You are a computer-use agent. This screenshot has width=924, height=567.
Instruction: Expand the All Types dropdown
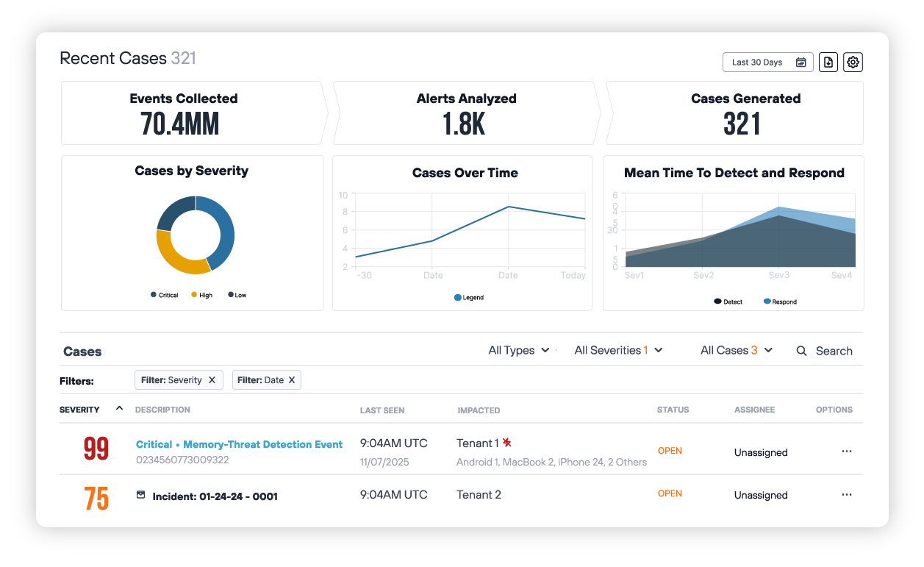(519, 350)
